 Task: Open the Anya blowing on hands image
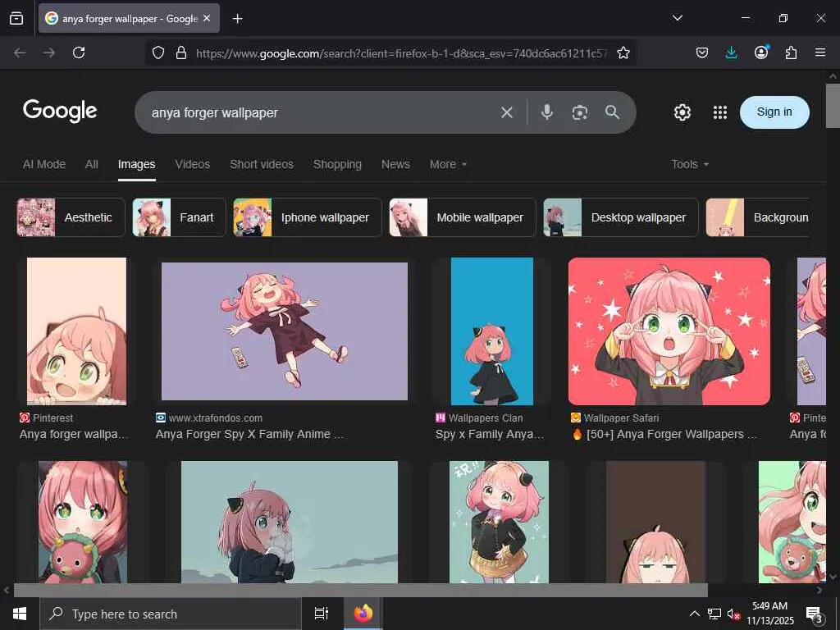[290, 522]
